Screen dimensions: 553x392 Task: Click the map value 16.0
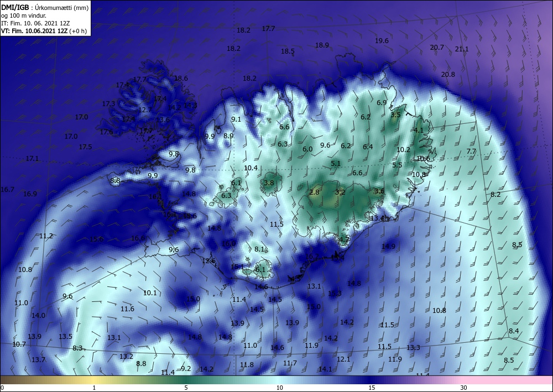(x=228, y=244)
